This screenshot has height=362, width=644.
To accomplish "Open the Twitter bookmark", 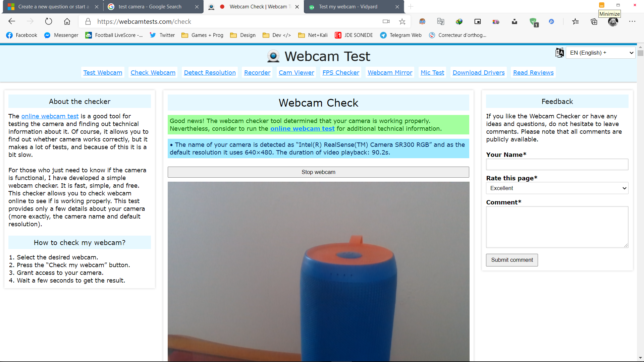I will tap(162, 35).
